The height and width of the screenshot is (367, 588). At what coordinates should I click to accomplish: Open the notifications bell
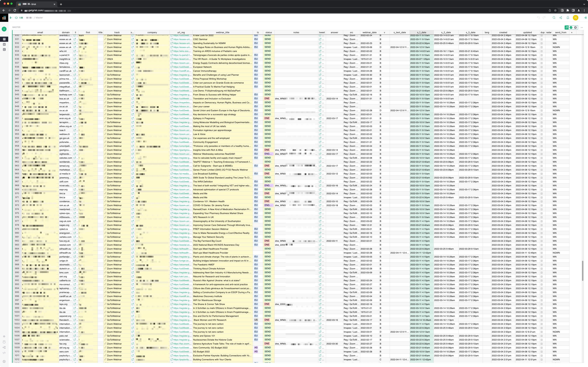coord(568,18)
